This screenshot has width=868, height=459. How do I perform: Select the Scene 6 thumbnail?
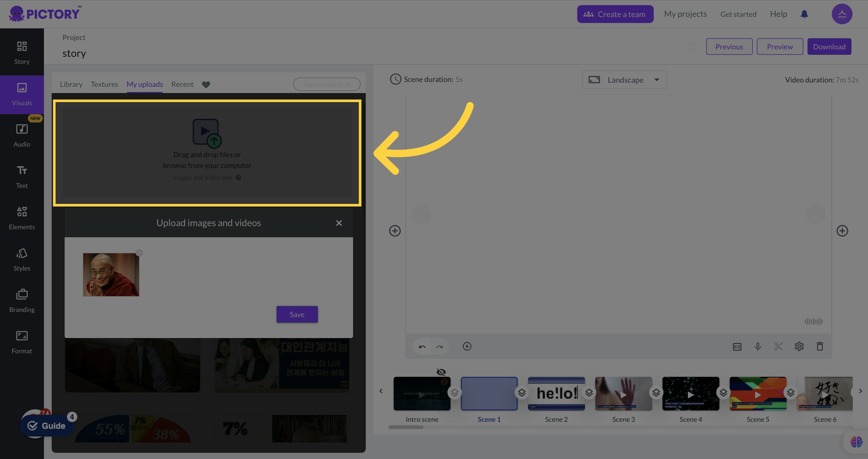[x=825, y=393]
